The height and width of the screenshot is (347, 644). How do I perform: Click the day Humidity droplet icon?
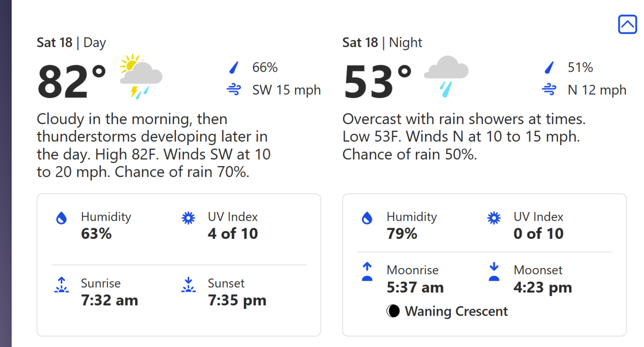coord(61,218)
